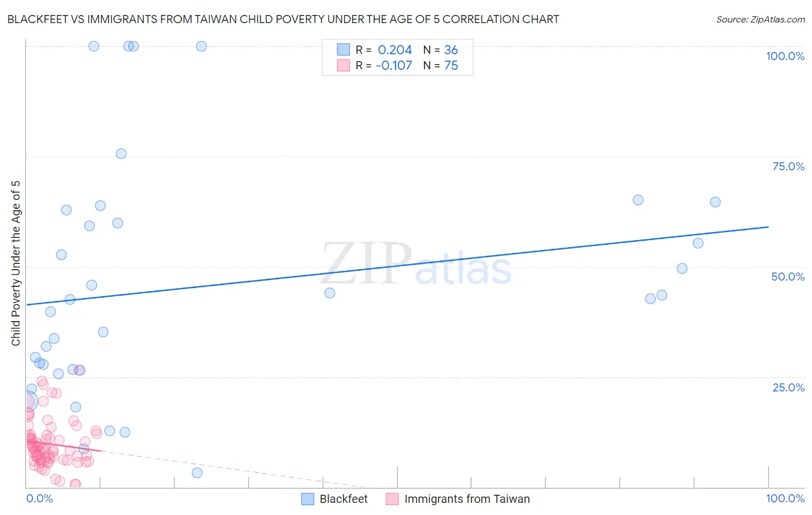Toggle the Immigrants from Taiwan legend label
The height and width of the screenshot is (515, 812).
click(467, 499)
